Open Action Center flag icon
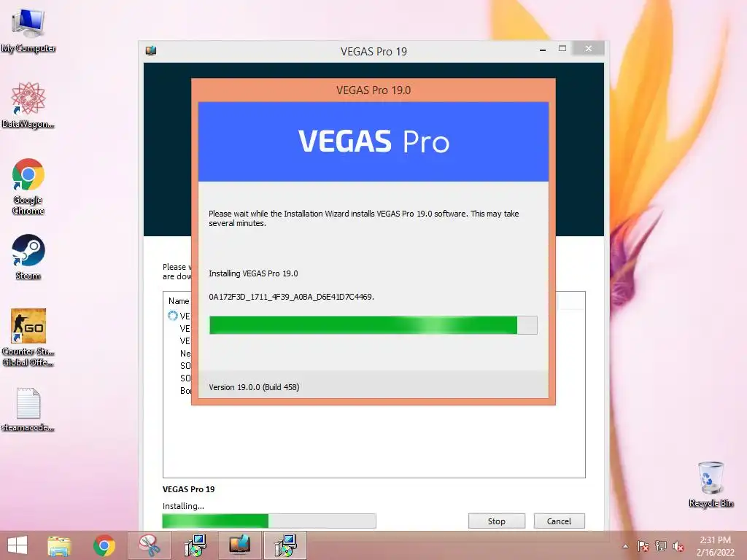Viewport: 747px width, 560px height. pos(643,546)
